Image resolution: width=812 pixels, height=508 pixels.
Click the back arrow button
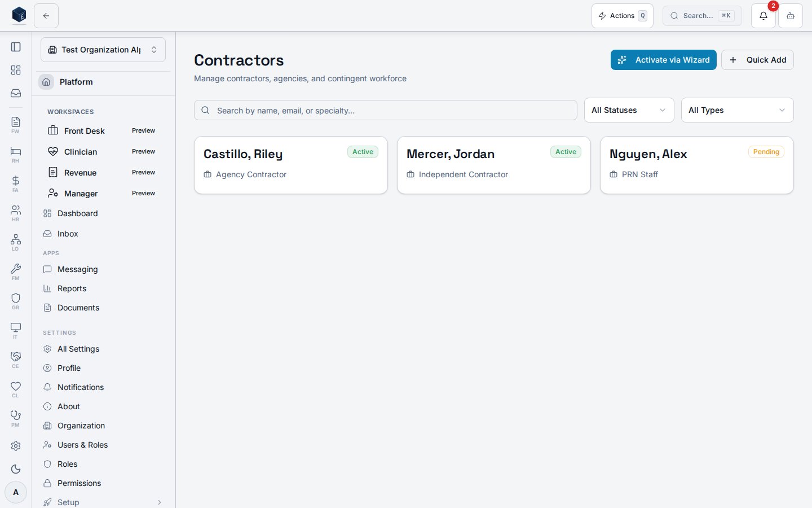(46, 16)
